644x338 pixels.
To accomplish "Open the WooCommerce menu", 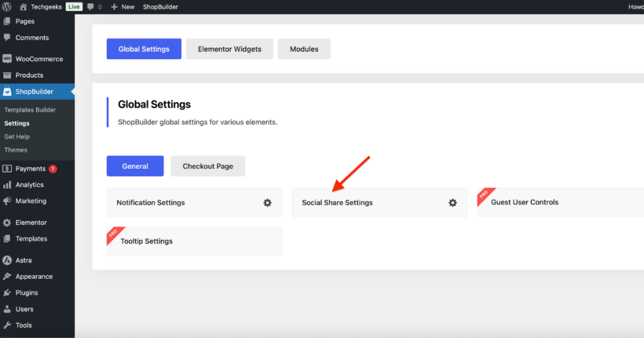I will coord(37,58).
